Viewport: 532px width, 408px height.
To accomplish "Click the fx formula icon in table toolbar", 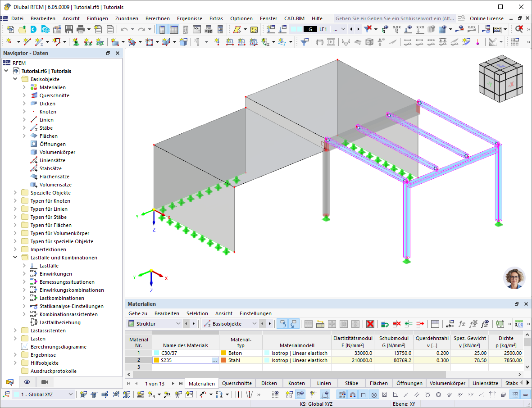I will point(461,324).
